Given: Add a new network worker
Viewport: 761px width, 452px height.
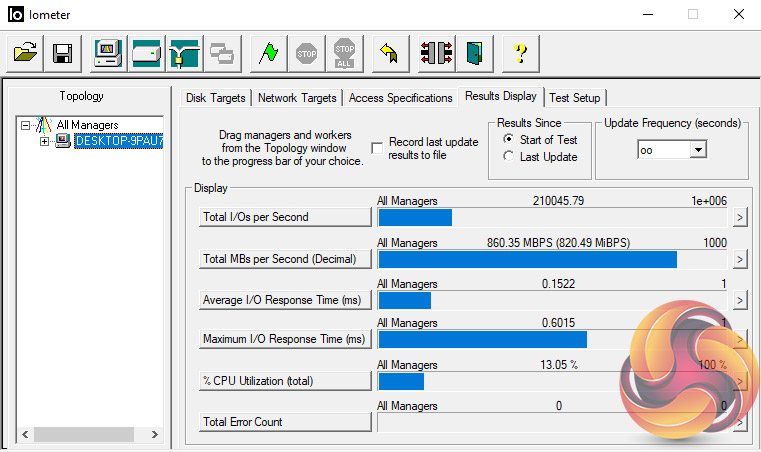Looking at the screenshot, I should [184, 53].
